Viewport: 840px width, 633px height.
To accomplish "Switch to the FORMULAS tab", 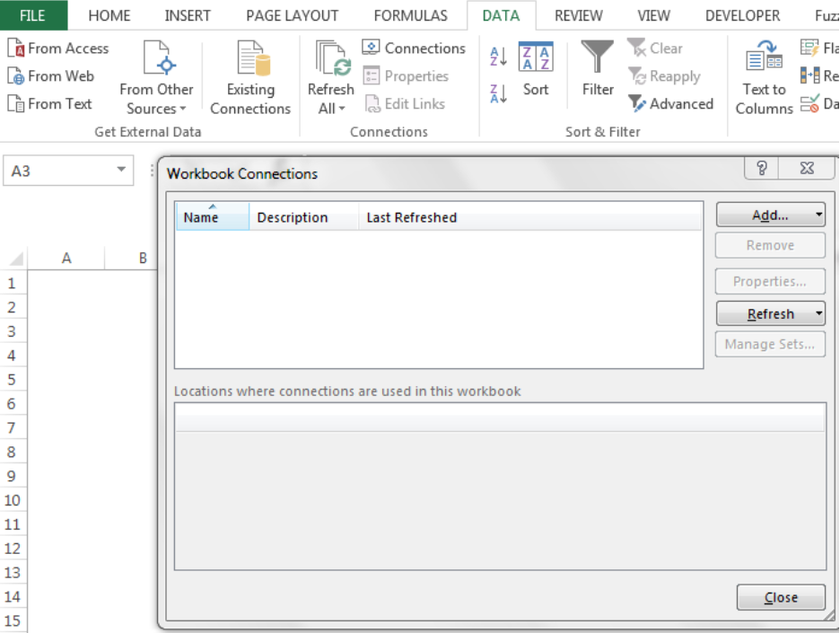I will [410, 15].
